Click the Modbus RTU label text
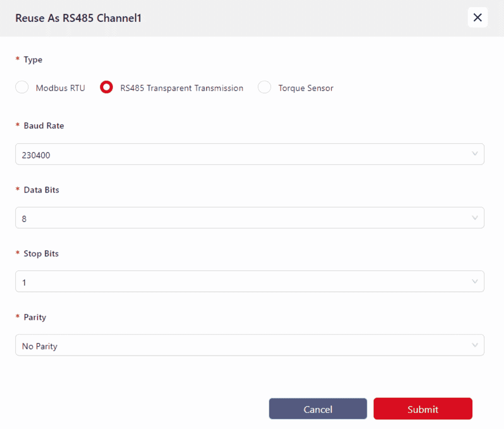The image size is (504, 429). (x=60, y=88)
